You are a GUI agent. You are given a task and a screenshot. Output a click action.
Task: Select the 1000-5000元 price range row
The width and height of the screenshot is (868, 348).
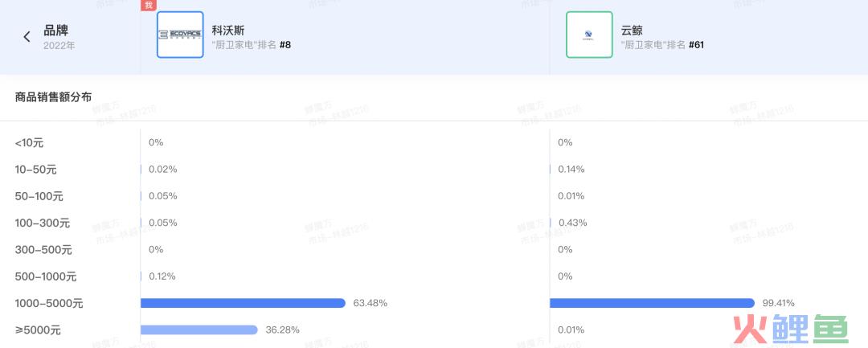434,303
